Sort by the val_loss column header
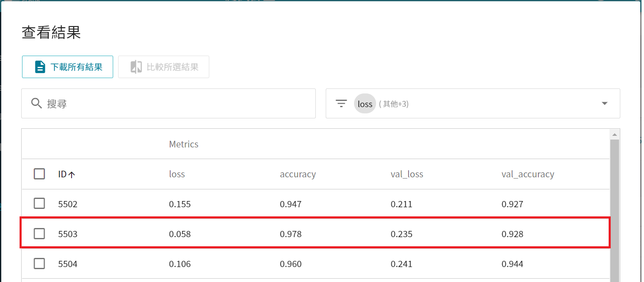Viewport: 644px width, 282px height. pos(406,174)
